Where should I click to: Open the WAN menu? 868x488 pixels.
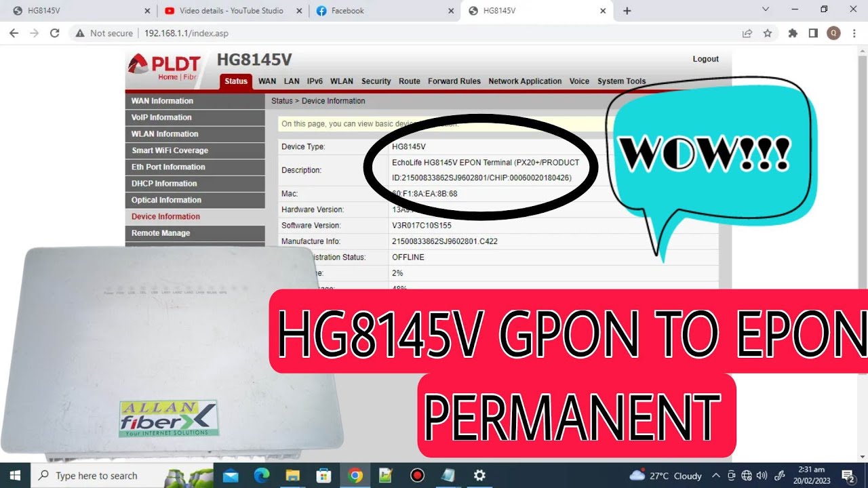tap(267, 81)
